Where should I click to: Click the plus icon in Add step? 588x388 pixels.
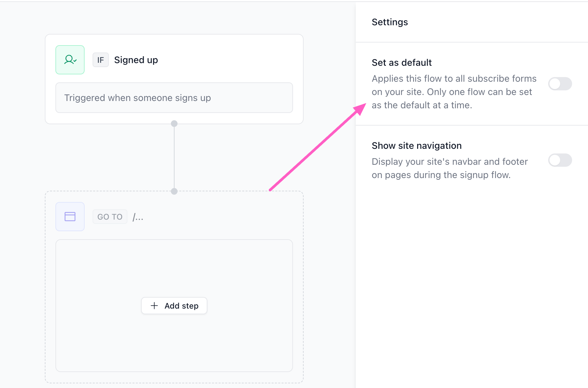[x=154, y=306]
